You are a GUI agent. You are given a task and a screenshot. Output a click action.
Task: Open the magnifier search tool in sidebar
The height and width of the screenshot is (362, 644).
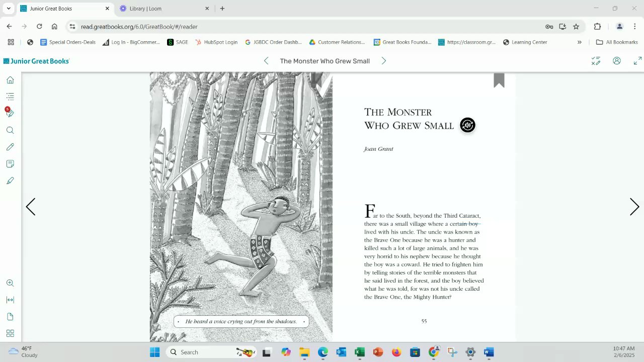pyautogui.click(x=10, y=130)
